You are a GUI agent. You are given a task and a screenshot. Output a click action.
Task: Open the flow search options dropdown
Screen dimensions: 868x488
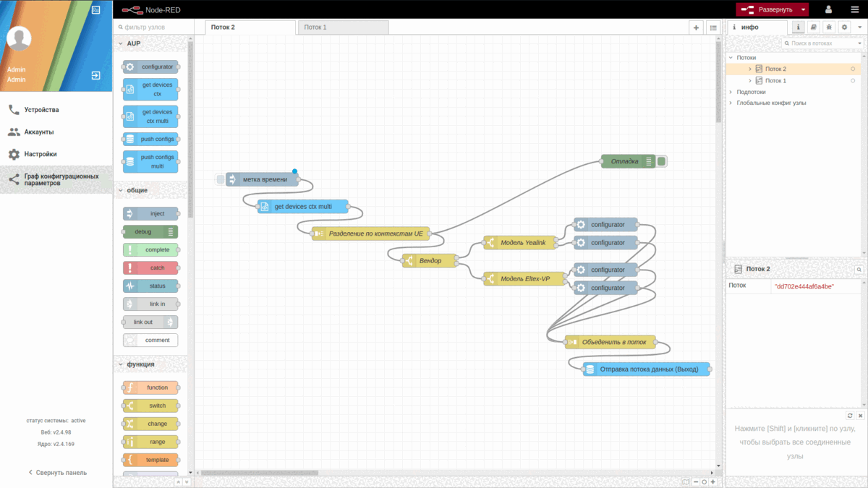click(859, 43)
